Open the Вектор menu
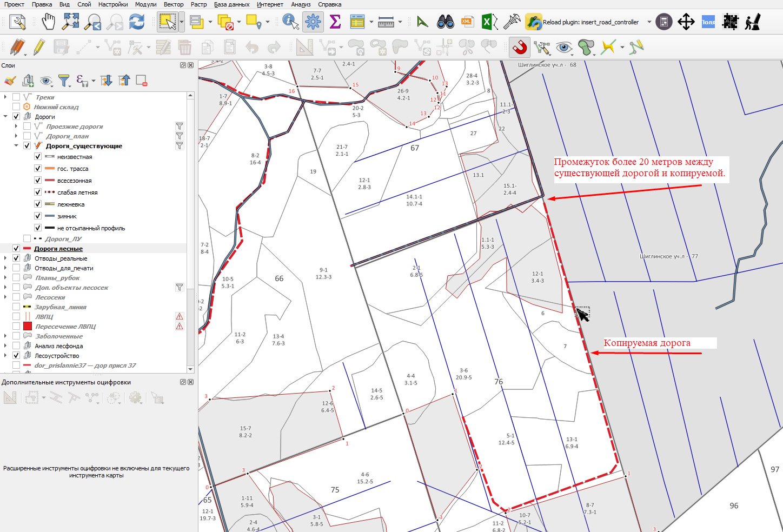The width and height of the screenshot is (783, 532). click(x=174, y=4)
